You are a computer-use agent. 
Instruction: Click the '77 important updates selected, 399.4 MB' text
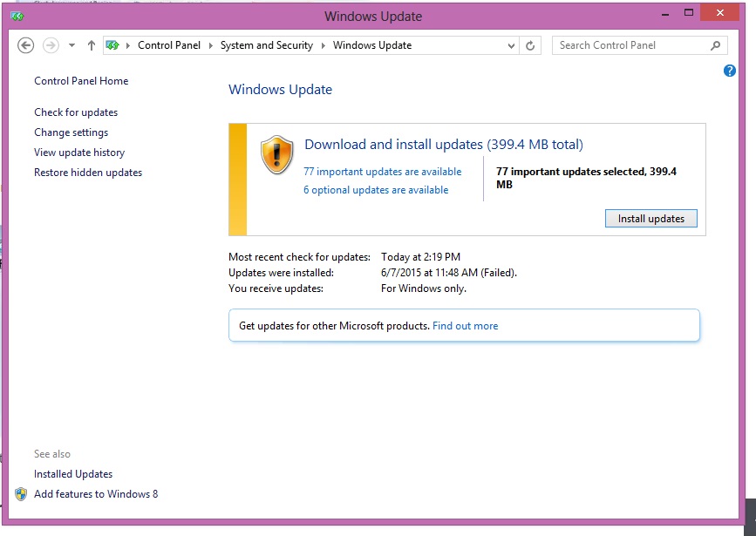tap(586, 178)
